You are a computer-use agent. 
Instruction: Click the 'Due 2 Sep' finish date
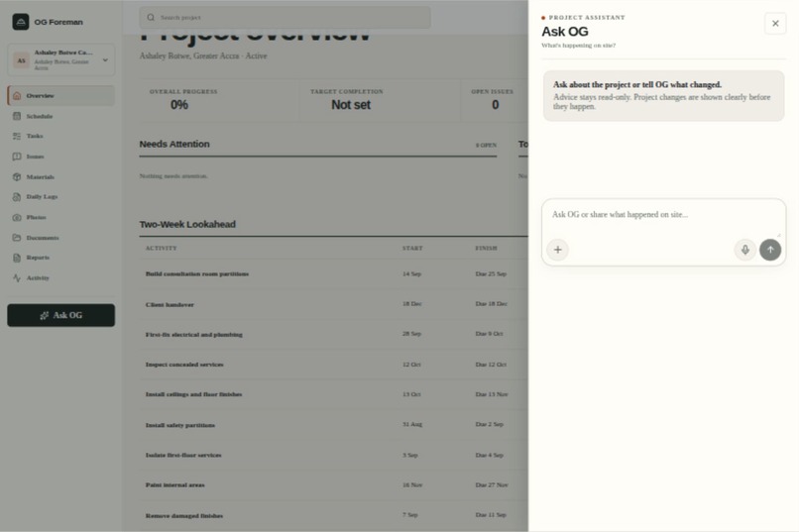[x=489, y=424]
